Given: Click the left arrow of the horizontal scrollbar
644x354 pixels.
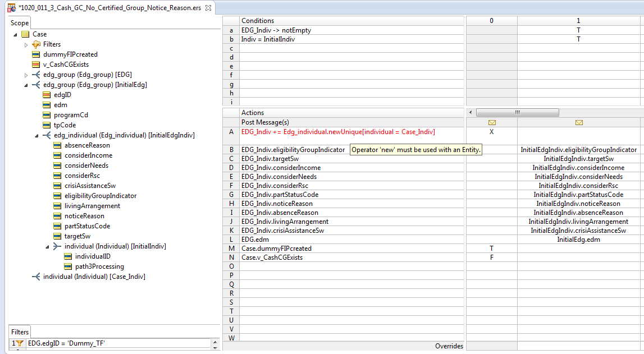Looking at the screenshot, I should pos(471,112).
